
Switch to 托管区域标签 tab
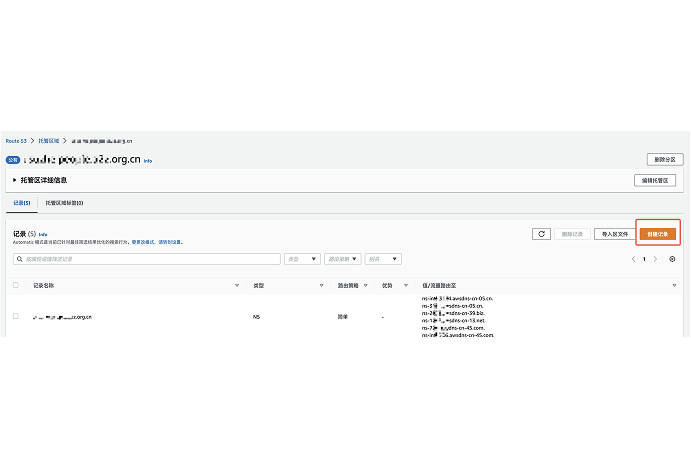tap(64, 203)
